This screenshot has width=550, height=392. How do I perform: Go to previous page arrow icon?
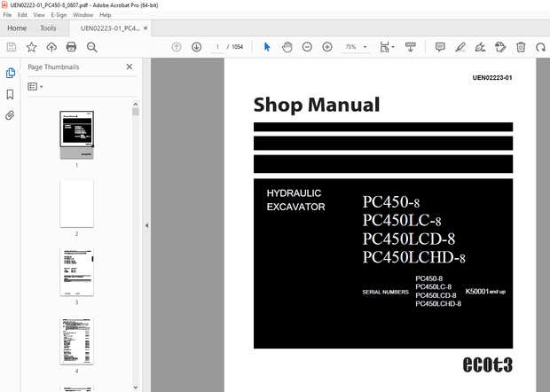click(177, 47)
